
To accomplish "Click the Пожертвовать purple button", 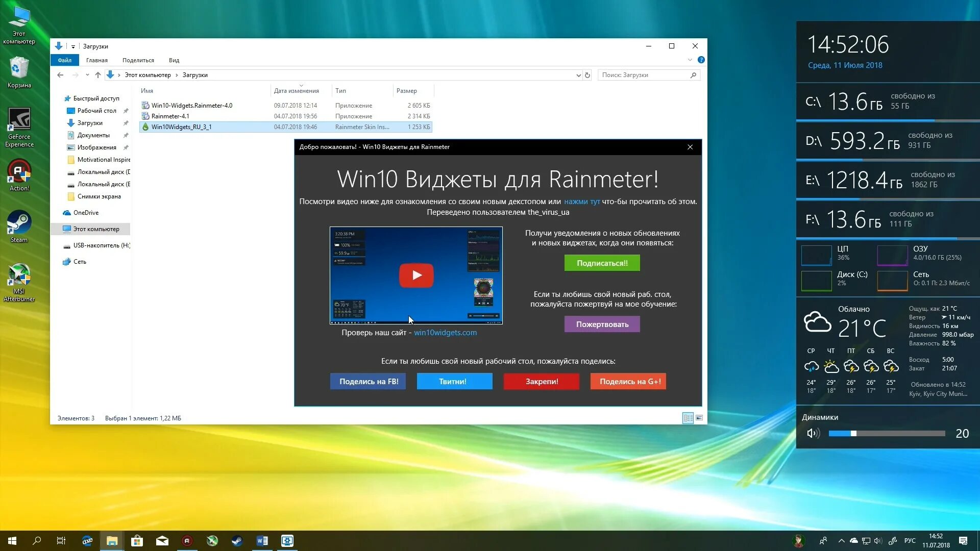I will coord(602,324).
